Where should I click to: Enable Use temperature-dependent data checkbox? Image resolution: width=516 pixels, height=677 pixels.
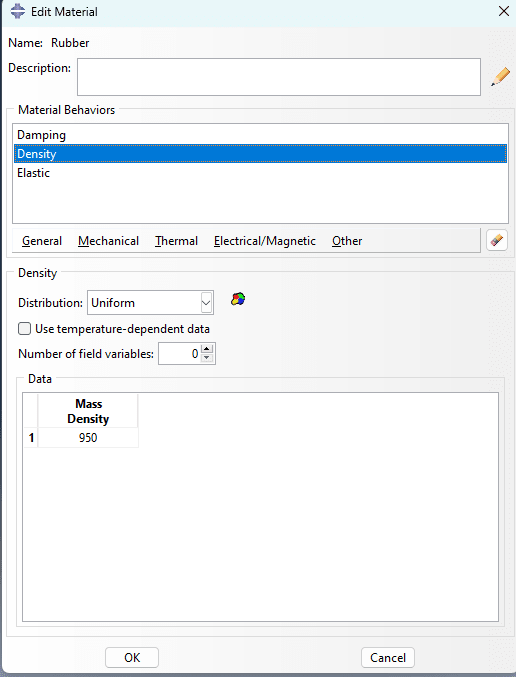[25, 329]
